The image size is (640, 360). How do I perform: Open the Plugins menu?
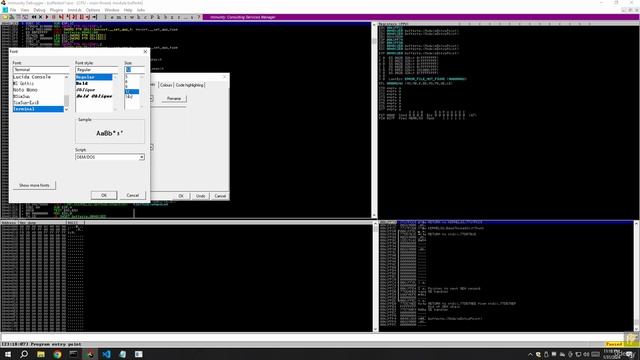tap(56, 10)
